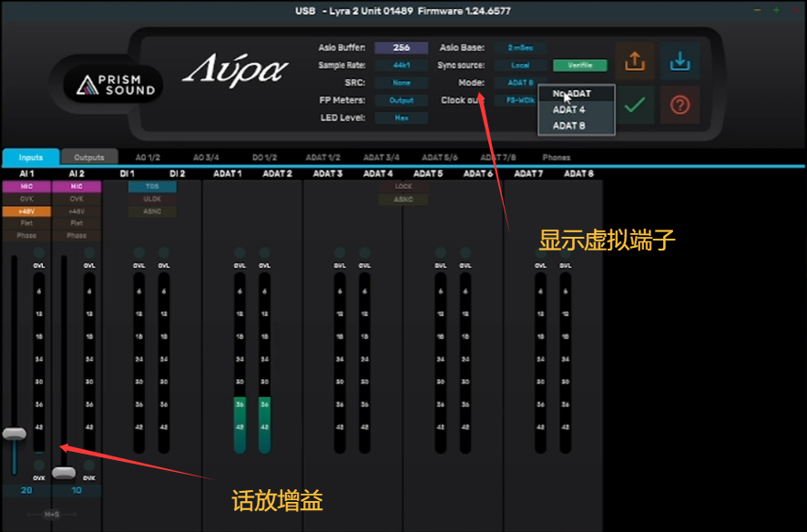Toggle Phase invert on AI 1
The width and height of the screenshot is (807, 532).
pyautogui.click(x=26, y=235)
